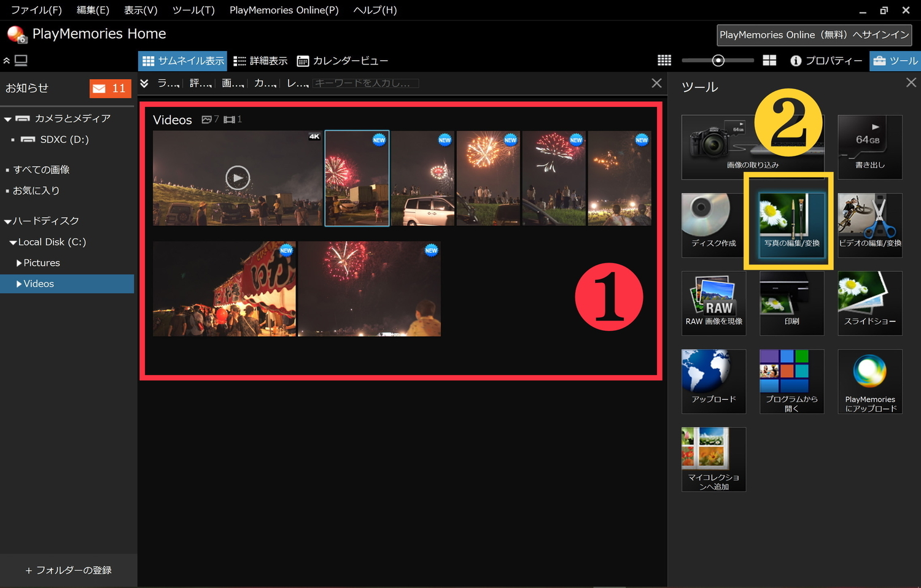Collapse the filter bar double-chevron

point(144,83)
